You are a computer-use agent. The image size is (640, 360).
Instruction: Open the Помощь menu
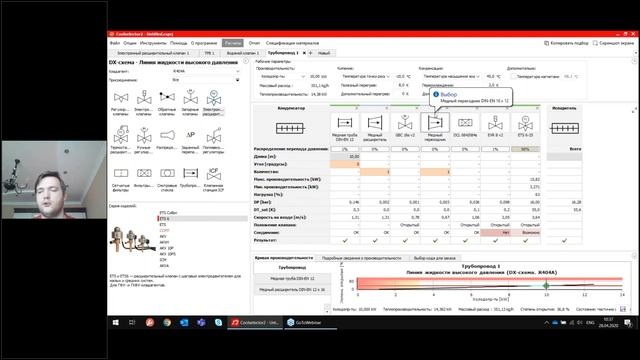point(178,43)
